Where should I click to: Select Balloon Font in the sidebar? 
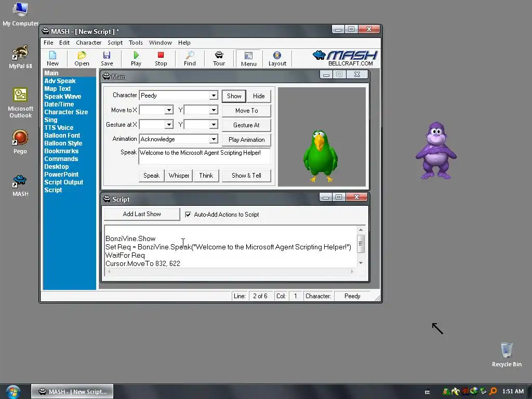pos(62,136)
